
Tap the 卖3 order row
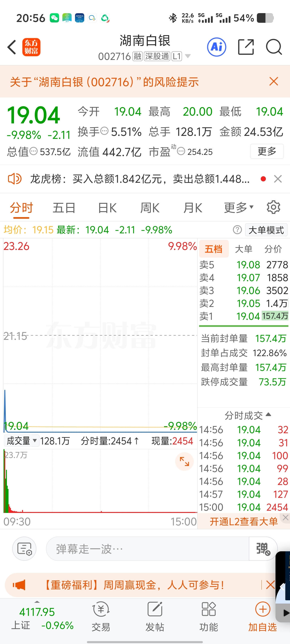click(244, 290)
